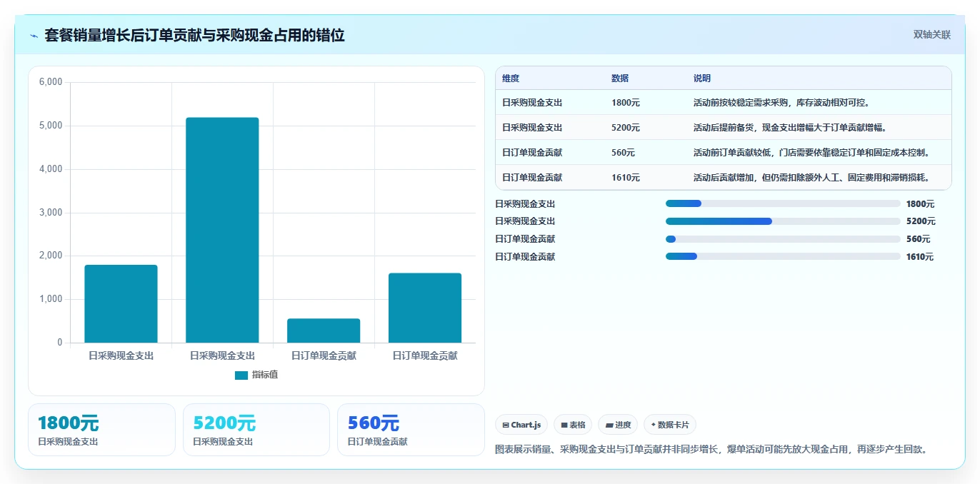Click the 说明 table column header
Image resolution: width=980 pixels, height=484 pixels.
click(x=702, y=79)
